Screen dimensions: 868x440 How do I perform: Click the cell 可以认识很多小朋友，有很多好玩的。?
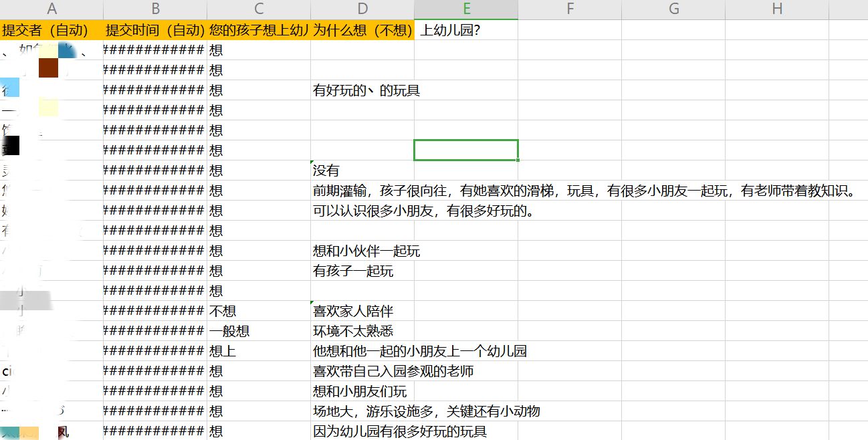(x=425, y=211)
